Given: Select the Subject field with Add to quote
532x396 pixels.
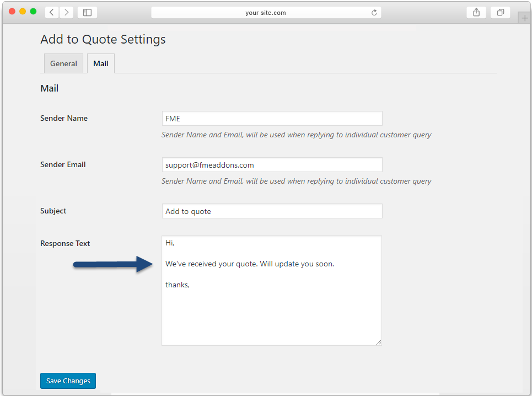Looking at the screenshot, I should coord(272,211).
